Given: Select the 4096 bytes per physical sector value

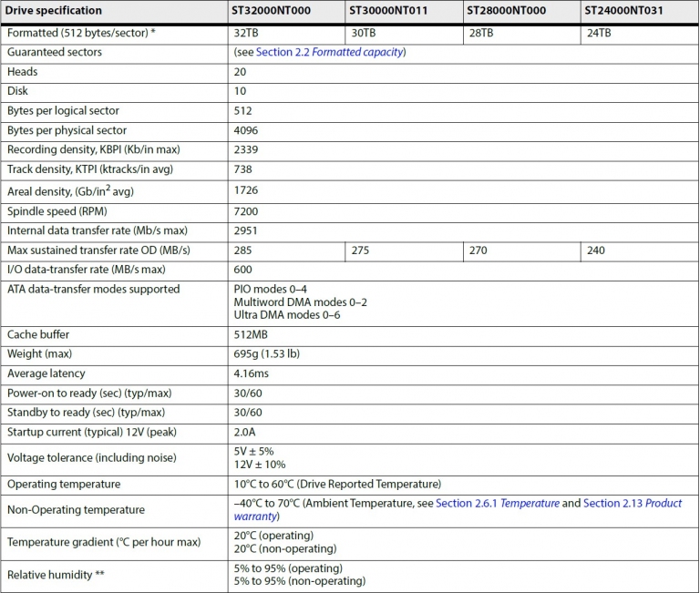Looking at the screenshot, I should click(246, 130).
